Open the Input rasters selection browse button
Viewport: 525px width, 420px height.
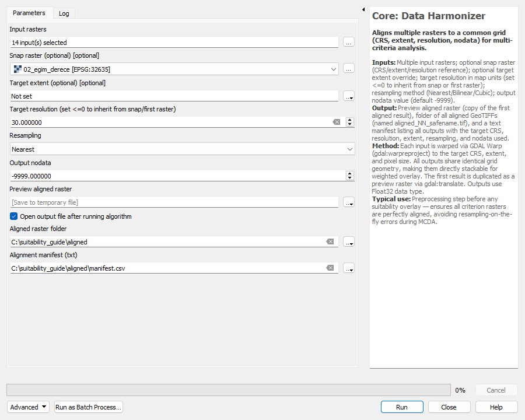coord(349,43)
